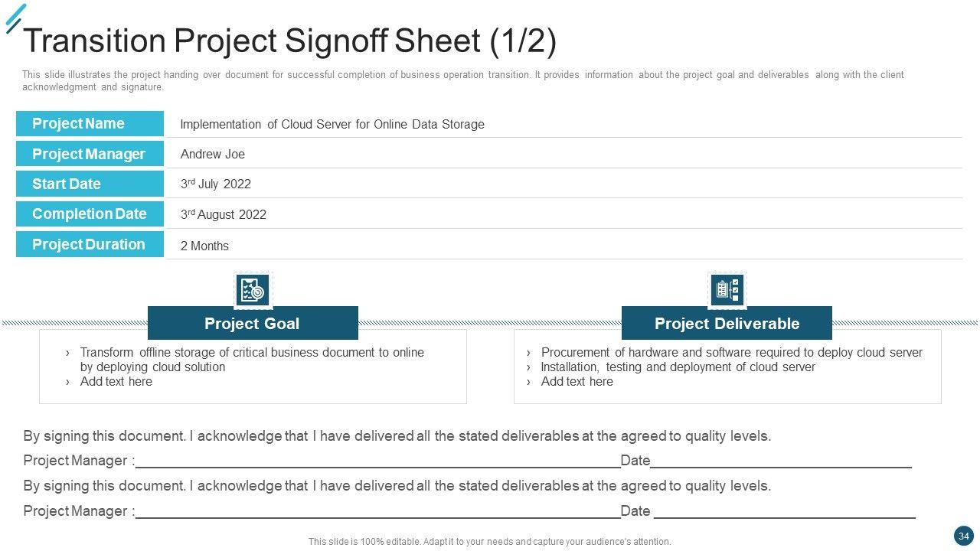Click the Start Date label box
This screenshot has height=551, width=980.
coord(90,184)
